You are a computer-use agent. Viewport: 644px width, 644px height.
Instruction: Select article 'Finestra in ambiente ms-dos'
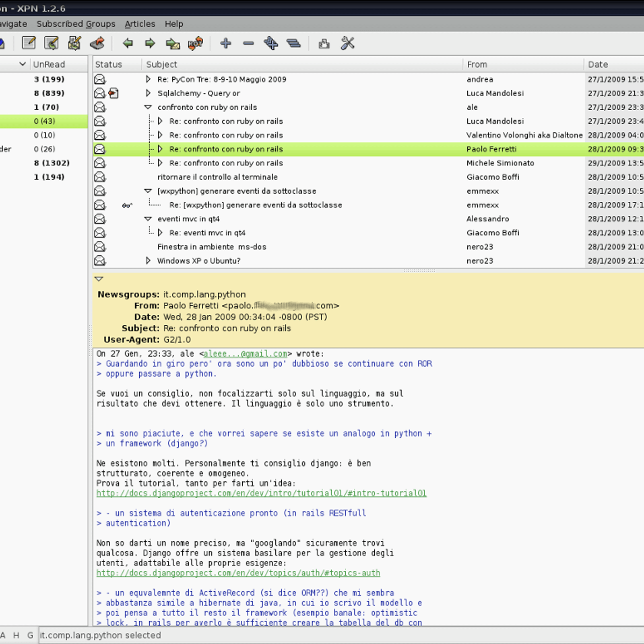(212, 247)
